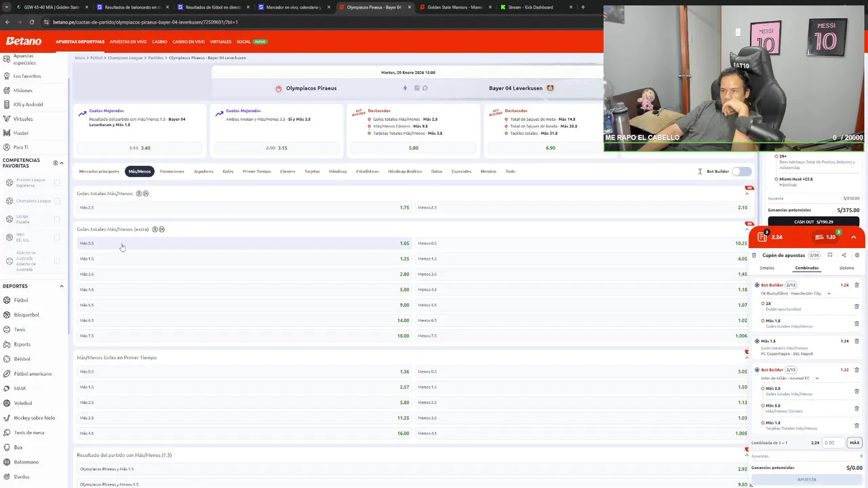Screen dimensions: 868x488
Task: Collapse Goles totales Más/Menos (extra) market
Action: (747, 229)
